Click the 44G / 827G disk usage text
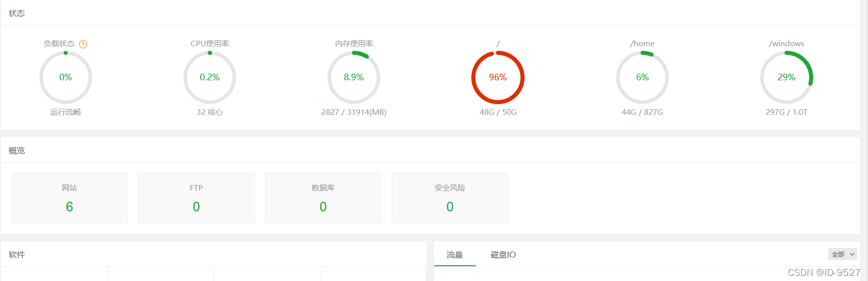The width and height of the screenshot is (868, 281). 642,112
